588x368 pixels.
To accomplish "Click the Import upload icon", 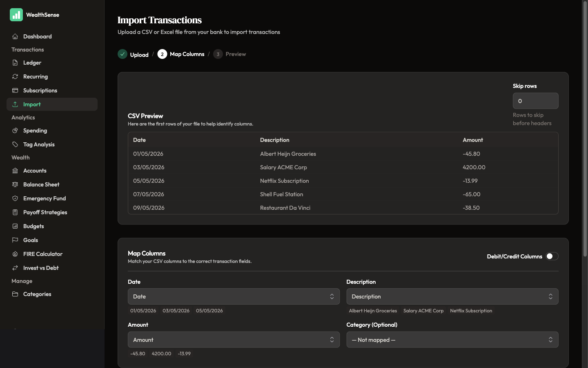I will pyautogui.click(x=15, y=104).
